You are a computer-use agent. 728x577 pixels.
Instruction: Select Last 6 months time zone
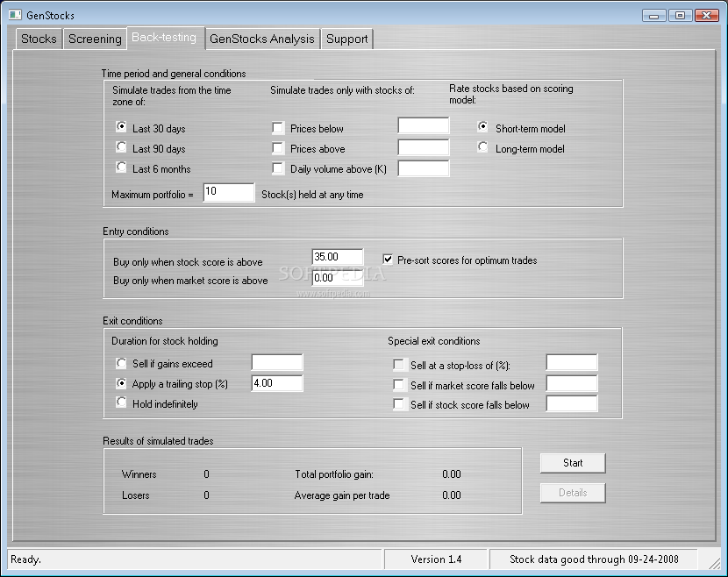pyautogui.click(x=121, y=167)
